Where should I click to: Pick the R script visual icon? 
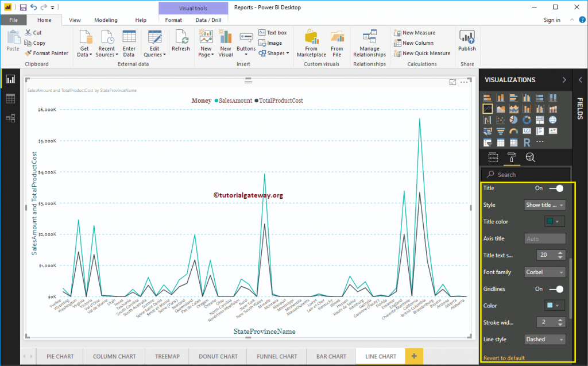tap(527, 142)
